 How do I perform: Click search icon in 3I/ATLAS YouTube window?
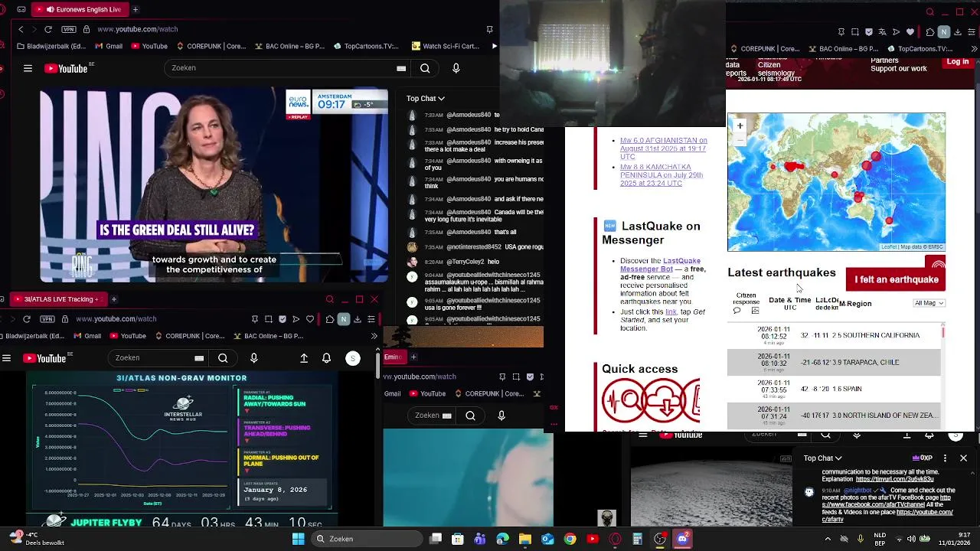pos(223,358)
